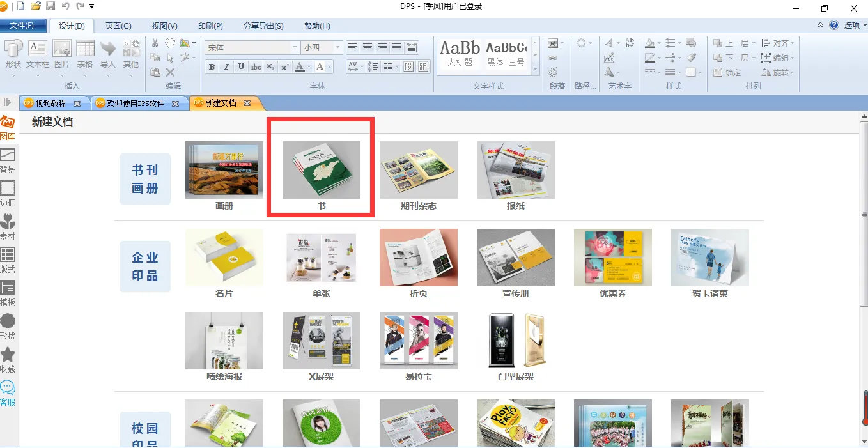868x448 pixels.
Task: Close the 新建文档 tab
Action: click(247, 103)
